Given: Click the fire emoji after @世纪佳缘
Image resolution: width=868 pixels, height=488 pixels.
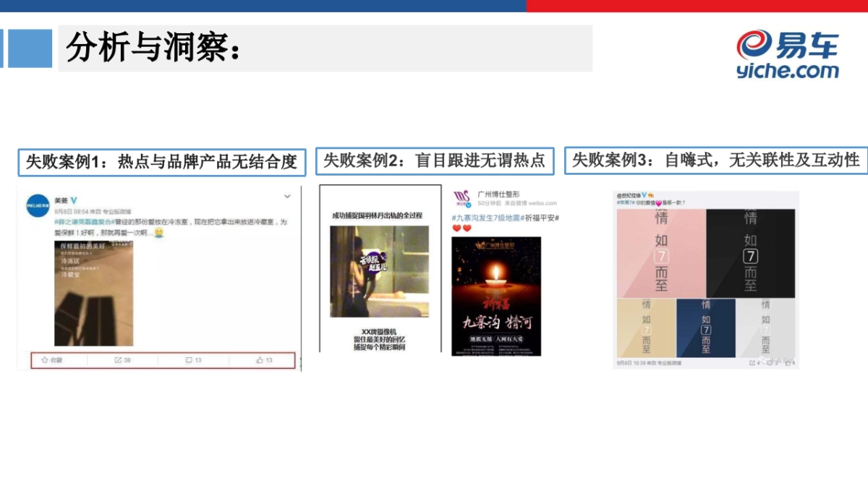Looking at the screenshot, I should coord(650,194).
